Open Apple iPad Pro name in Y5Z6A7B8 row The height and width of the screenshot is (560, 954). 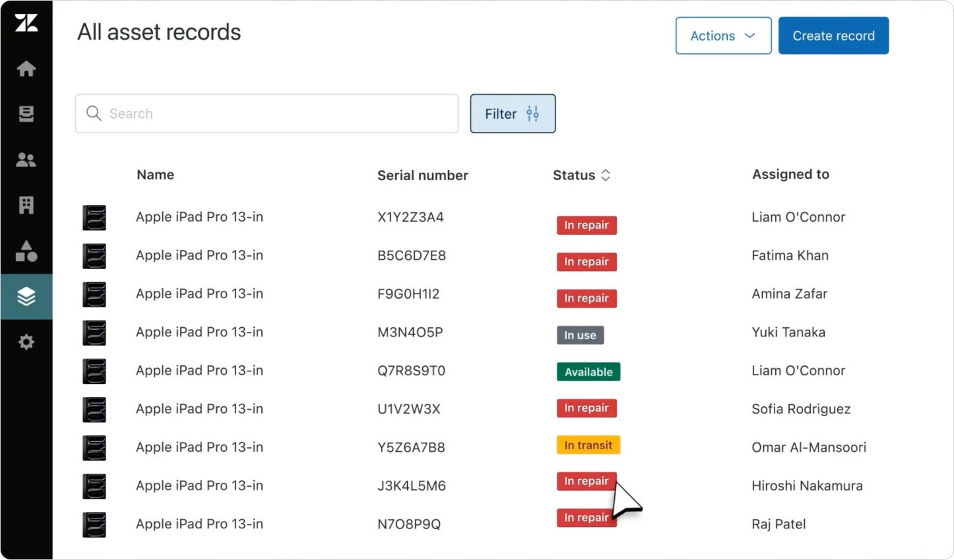click(199, 447)
